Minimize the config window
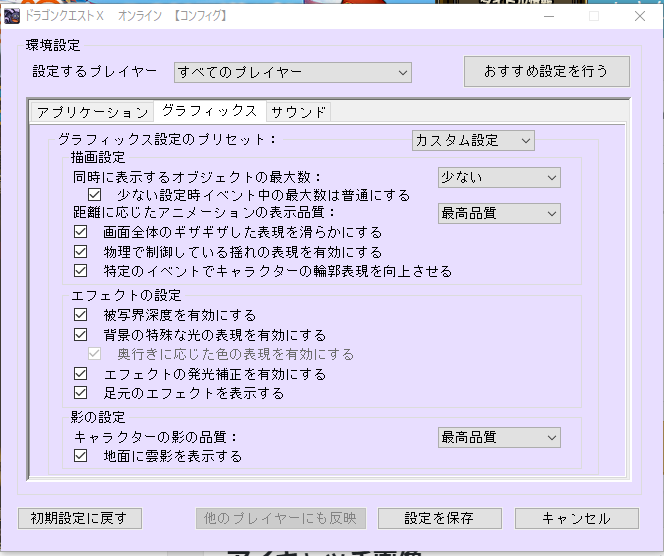Image resolution: width=664 pixels, height=556 pixels. 547,16
